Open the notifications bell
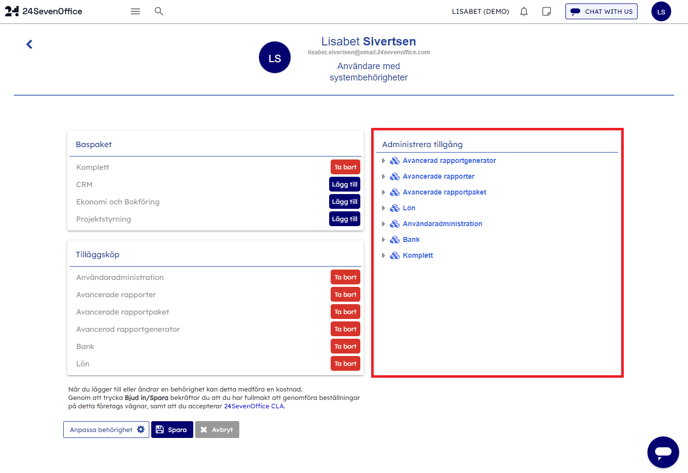Screen dimensions: 688x473 524,12
